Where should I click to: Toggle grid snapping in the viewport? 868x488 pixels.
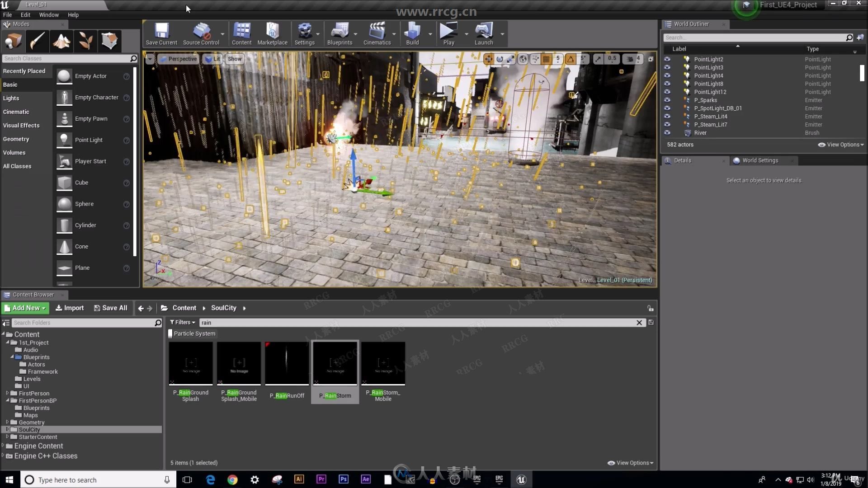click(546, 59)
